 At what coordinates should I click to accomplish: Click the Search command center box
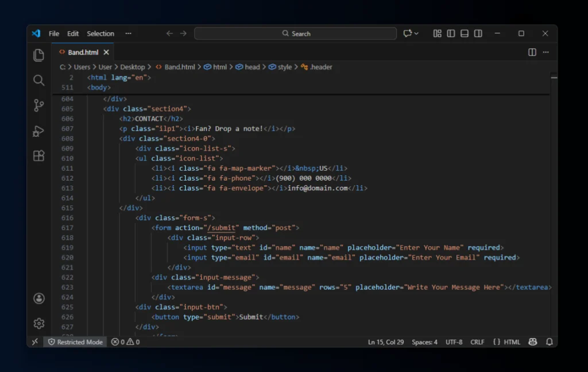(x=295, y=33)
